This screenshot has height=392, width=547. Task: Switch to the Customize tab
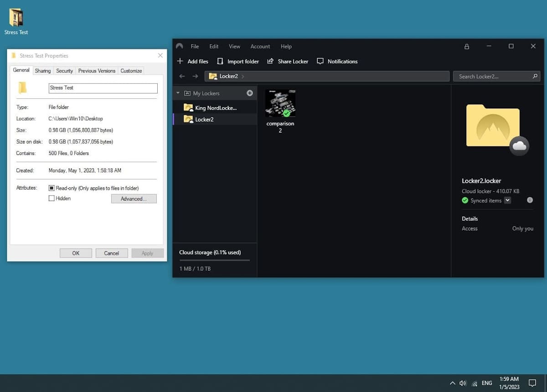coord(131,71)
